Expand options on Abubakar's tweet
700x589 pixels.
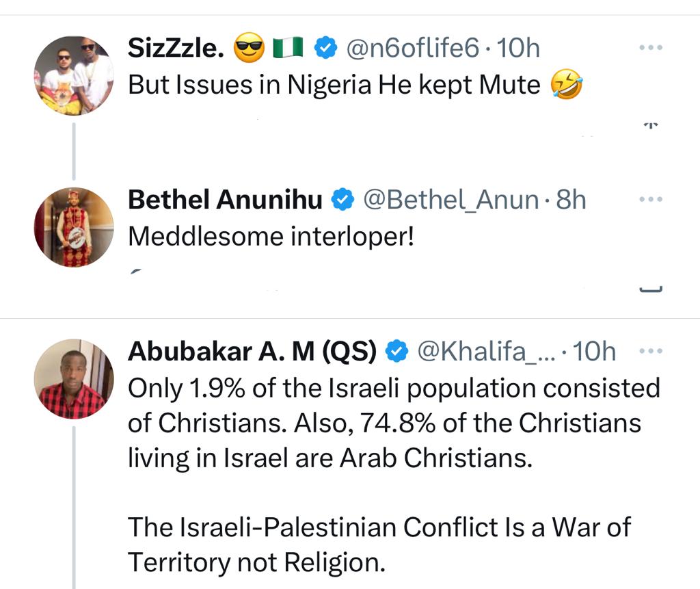click(650, 351)
